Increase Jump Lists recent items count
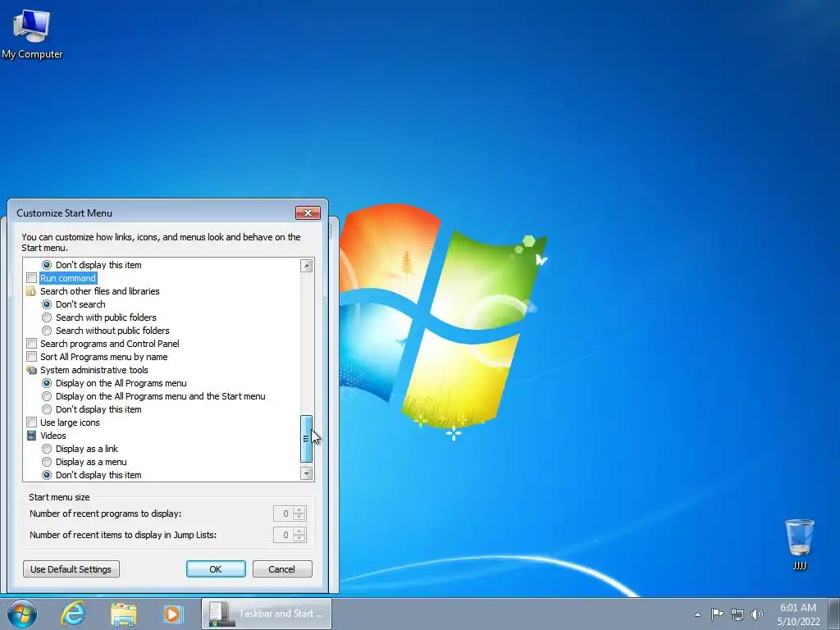Screen dimensions: 840x630 click(299, 531)
